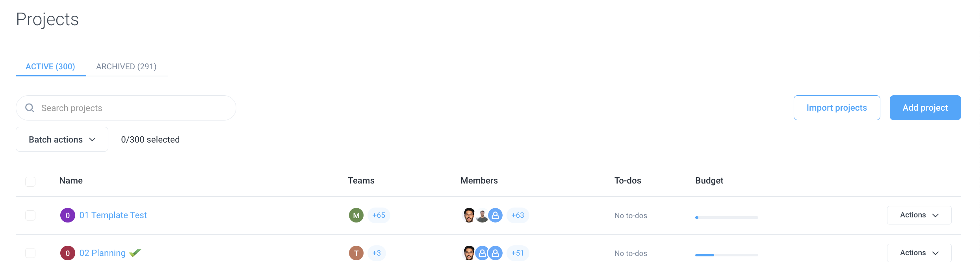
Task: Click red project badge for 02 Planning
Action: pyautogui.click(x=68, y=253)
